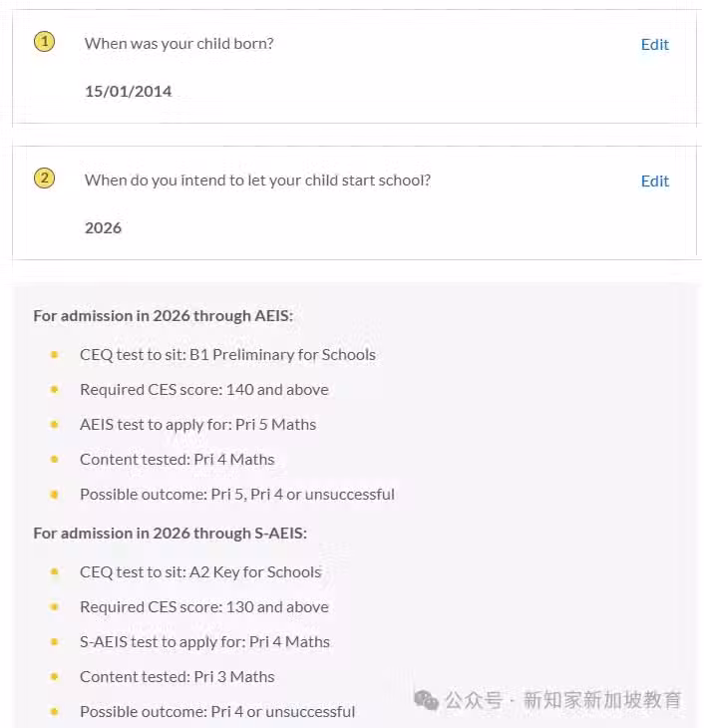Click the 'Required CES score: 140' line
Screen dimensions: 704x728
pyautogui.click(x=203, y=390)
